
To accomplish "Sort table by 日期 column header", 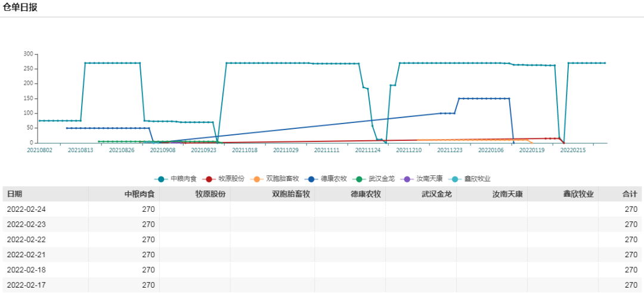I will [x=15, y=194].
